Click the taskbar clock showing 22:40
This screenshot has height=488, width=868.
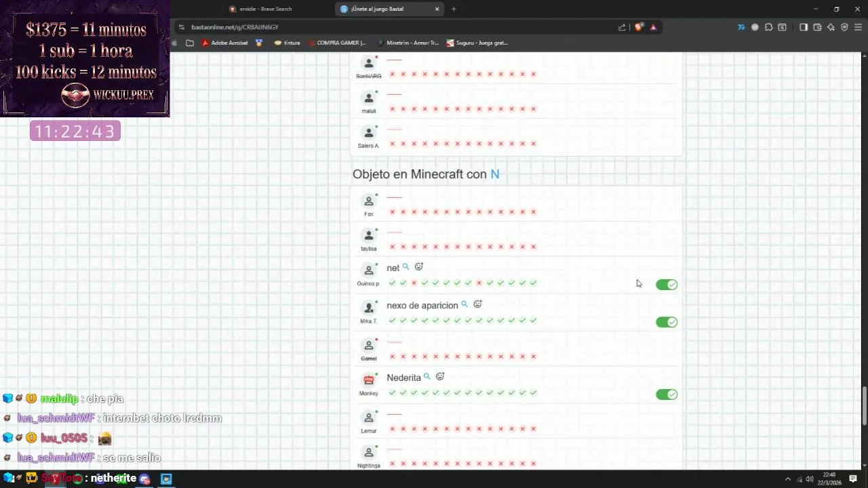pos(829,479)
